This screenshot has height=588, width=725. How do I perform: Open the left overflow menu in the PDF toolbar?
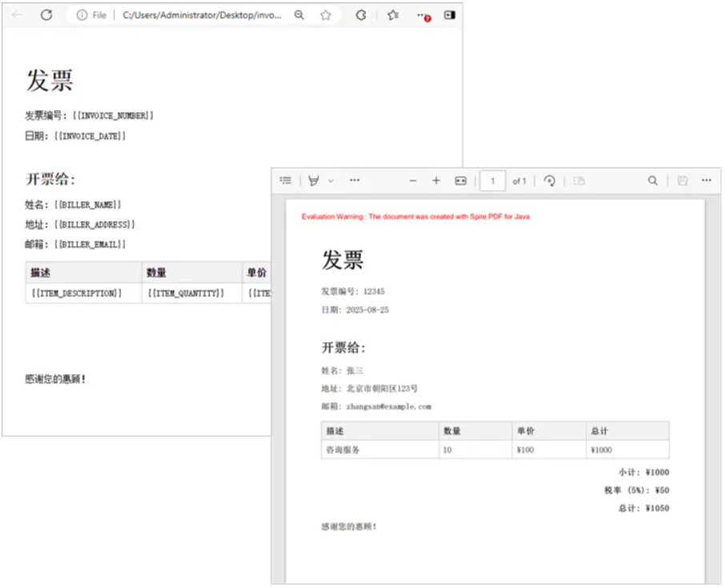(354, 181)
